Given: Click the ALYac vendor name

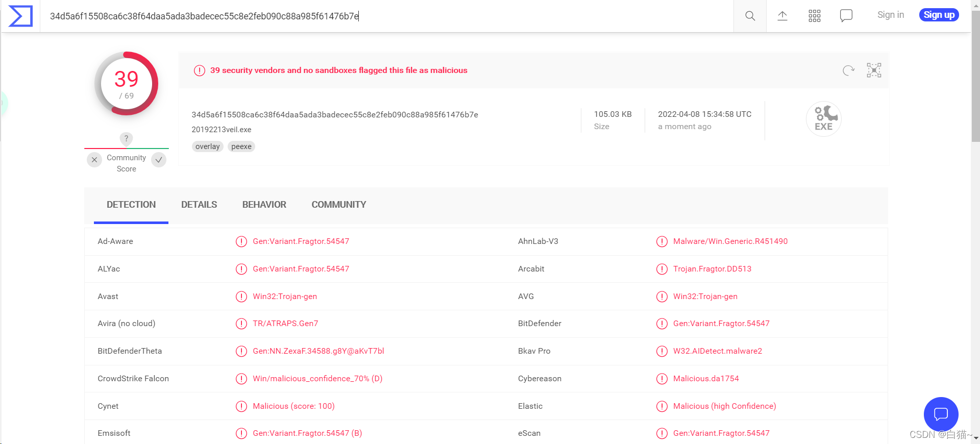Looking at the screenshot, I should 109,269.
